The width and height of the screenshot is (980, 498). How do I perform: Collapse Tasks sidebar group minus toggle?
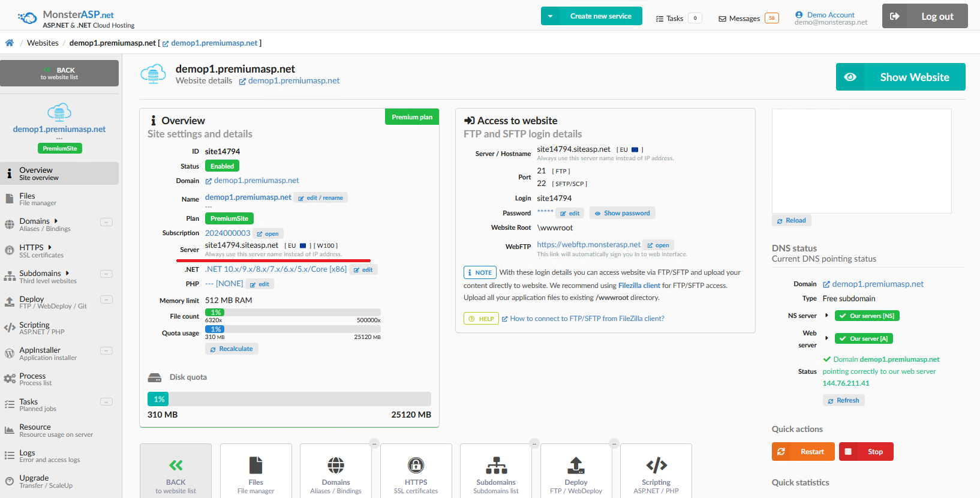point(106,402)
